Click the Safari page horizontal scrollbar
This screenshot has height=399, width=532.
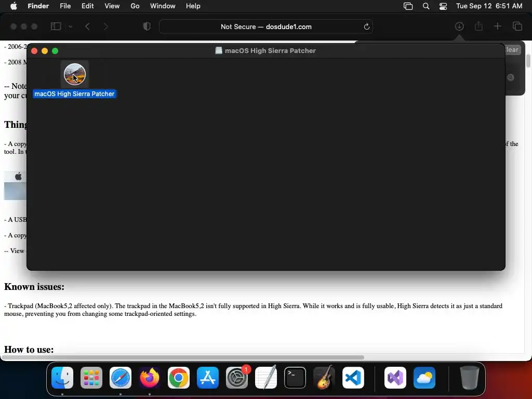[x=182, y=357]
